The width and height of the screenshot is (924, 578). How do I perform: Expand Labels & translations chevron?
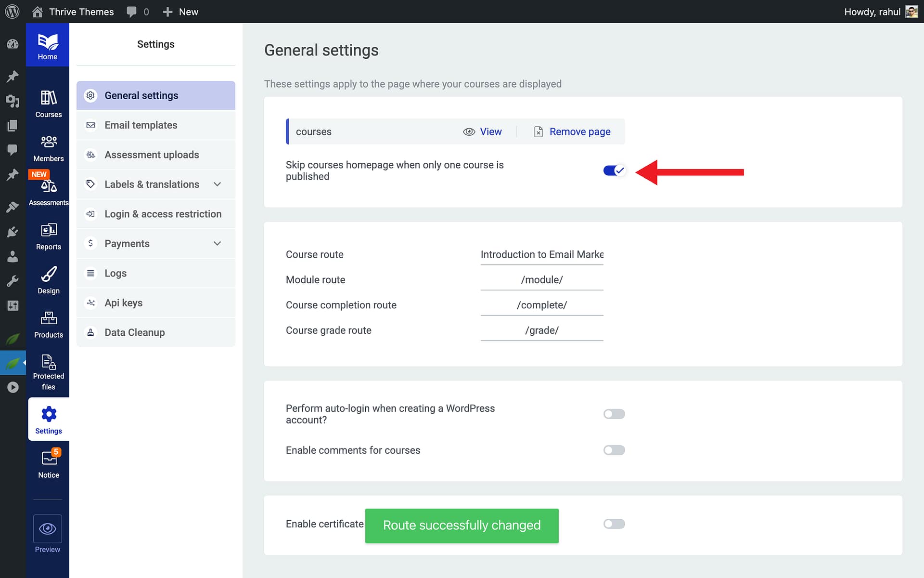[x=217, y=184]
